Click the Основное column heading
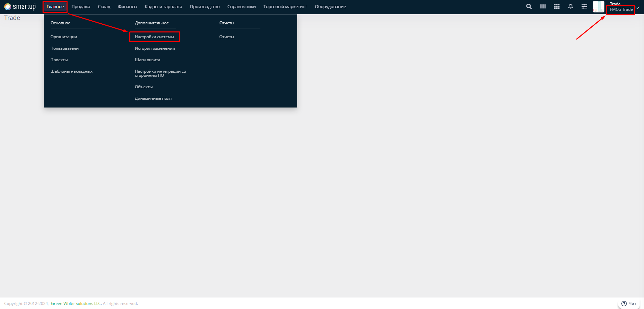 click(60, 23)
